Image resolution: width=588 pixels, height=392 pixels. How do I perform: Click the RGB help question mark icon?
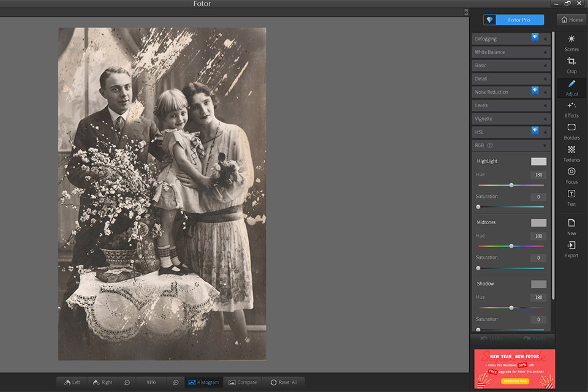click(490, 146)
